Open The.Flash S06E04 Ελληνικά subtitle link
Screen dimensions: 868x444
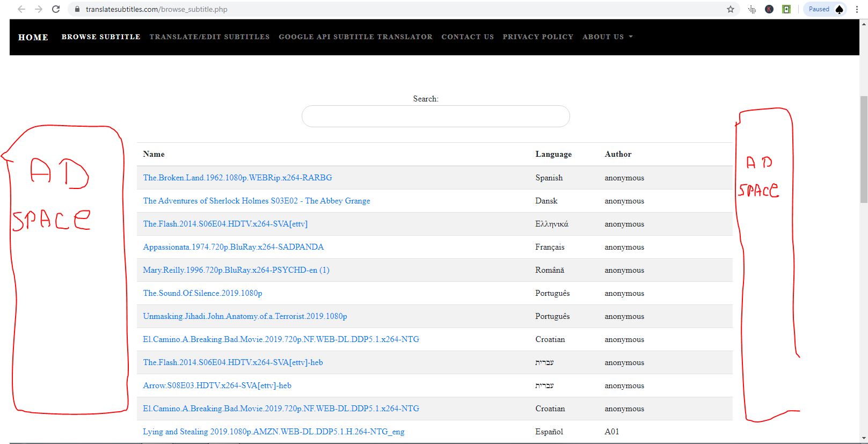point(225,224)
